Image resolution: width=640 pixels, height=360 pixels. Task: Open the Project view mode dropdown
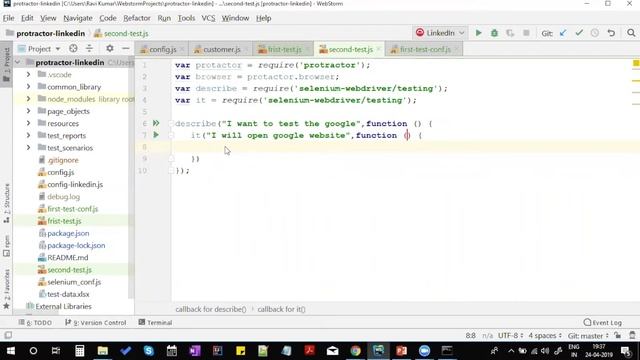tap(39, 49)
